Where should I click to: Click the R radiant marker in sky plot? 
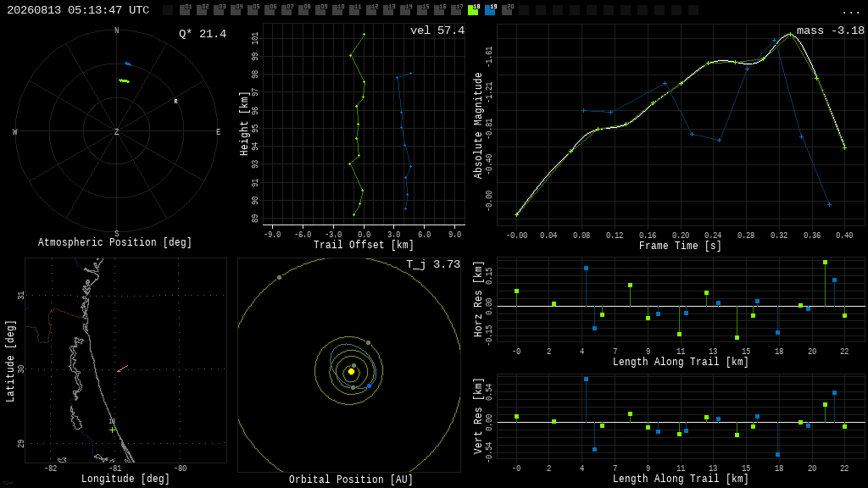[x=176, y=102]
